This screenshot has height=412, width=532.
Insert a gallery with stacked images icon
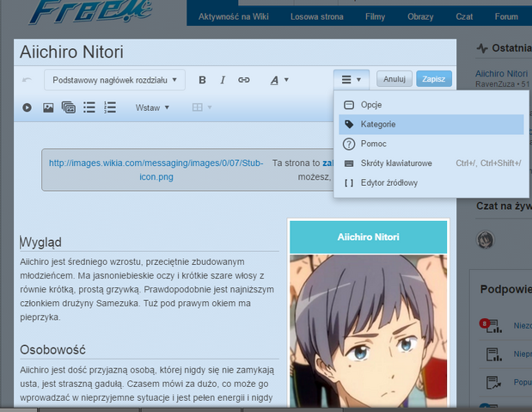tap(69, 108)
